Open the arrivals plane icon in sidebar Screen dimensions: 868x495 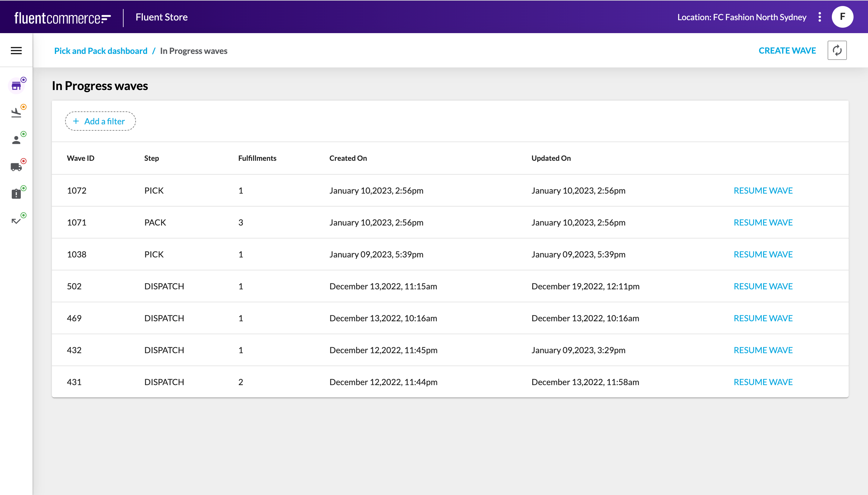click(16, 113)
